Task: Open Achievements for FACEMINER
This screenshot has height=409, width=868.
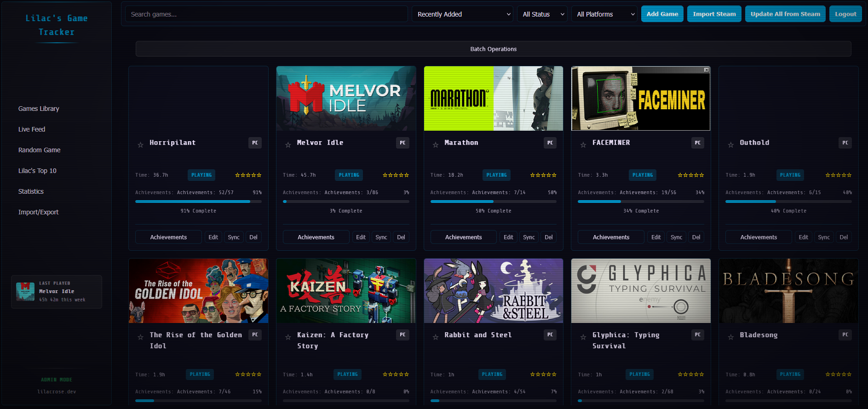Action: (611, 237)
